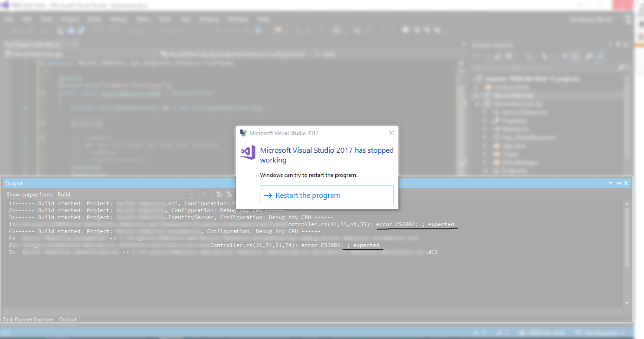
Task: Click the Visual Studio logo in crash dialog
Action: click(248, 152)
